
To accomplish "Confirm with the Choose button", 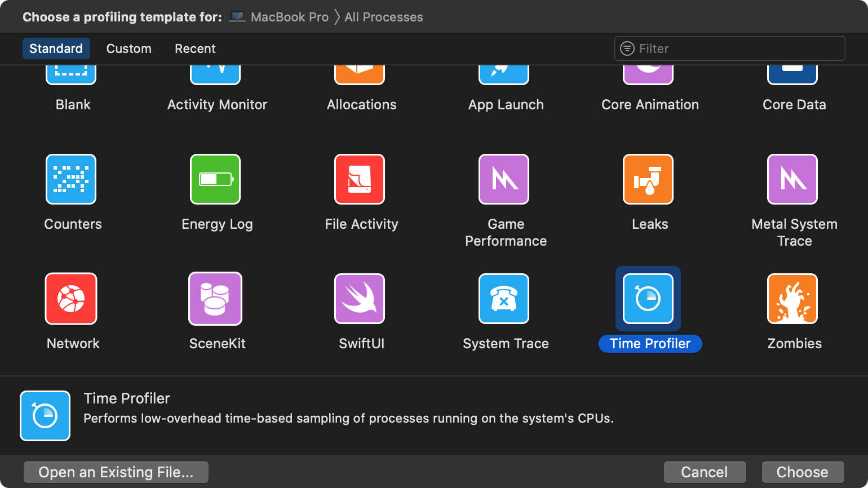I will point(803,472).
